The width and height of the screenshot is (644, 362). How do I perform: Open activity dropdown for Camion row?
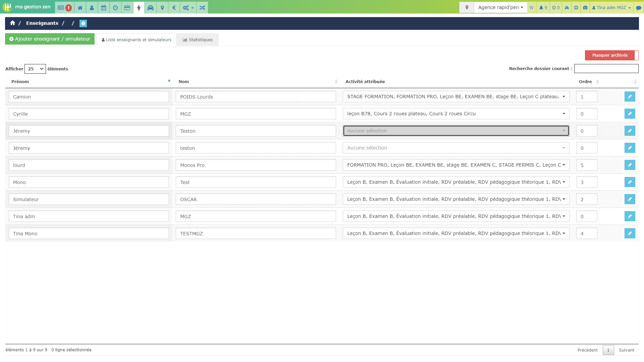(456, 97)
